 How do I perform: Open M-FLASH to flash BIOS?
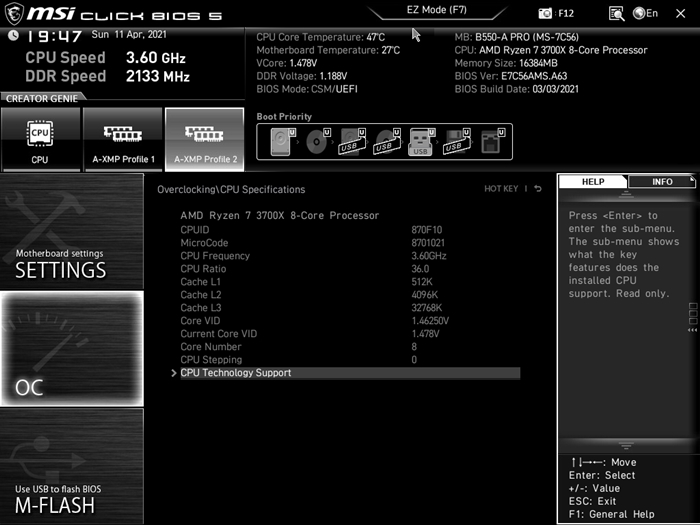pos(71,467)
